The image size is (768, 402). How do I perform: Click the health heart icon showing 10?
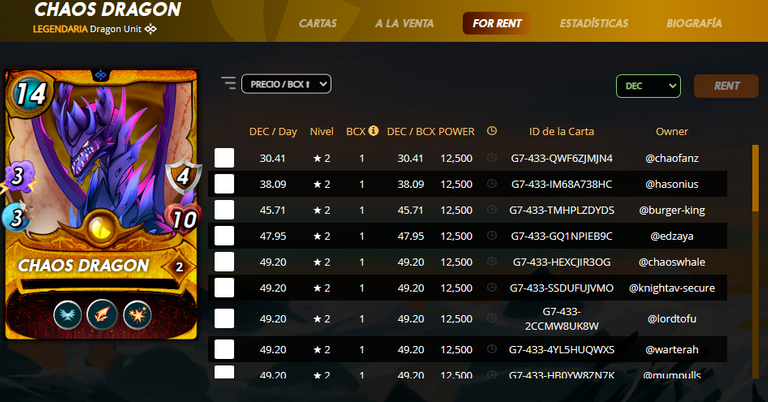click(183, 220)
